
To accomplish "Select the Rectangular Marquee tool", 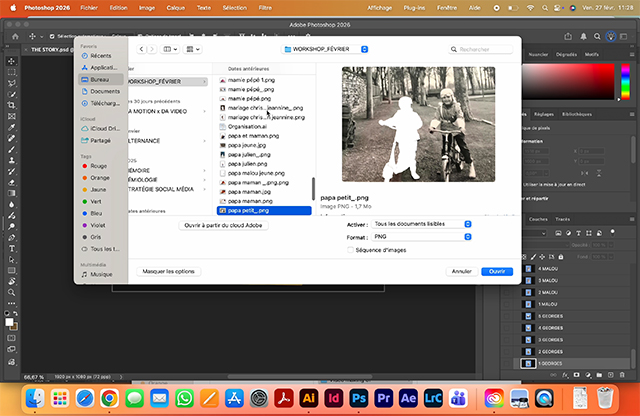I will click(x=11, y=72).
